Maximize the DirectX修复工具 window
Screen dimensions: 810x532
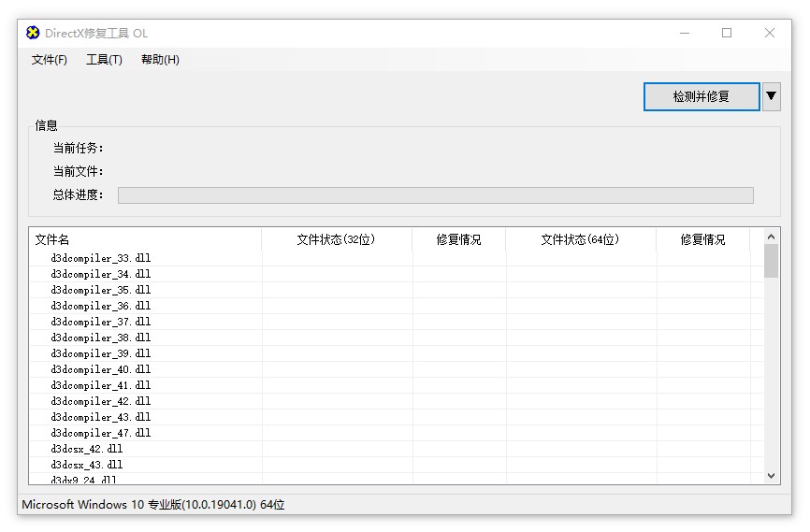pyautogui.click(x=727, y=33)
